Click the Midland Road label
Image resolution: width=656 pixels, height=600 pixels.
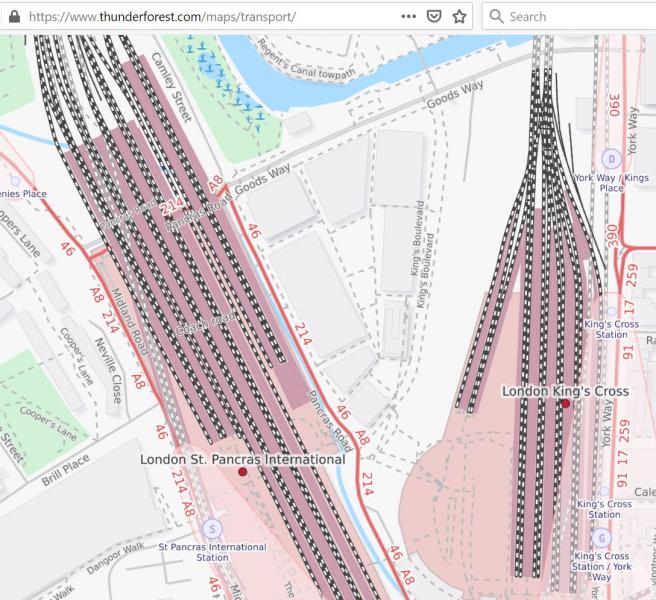[x=129, y=321]
